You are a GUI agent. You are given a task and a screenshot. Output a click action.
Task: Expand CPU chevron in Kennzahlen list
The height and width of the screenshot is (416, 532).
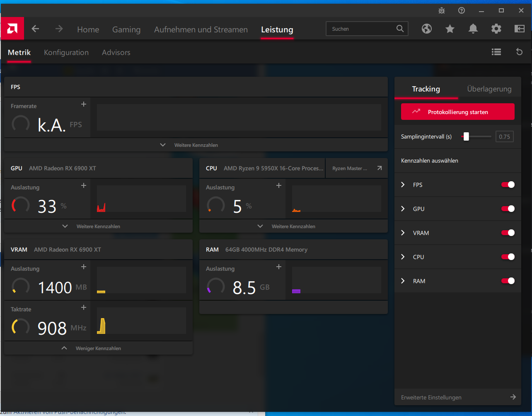click(403, 257)
